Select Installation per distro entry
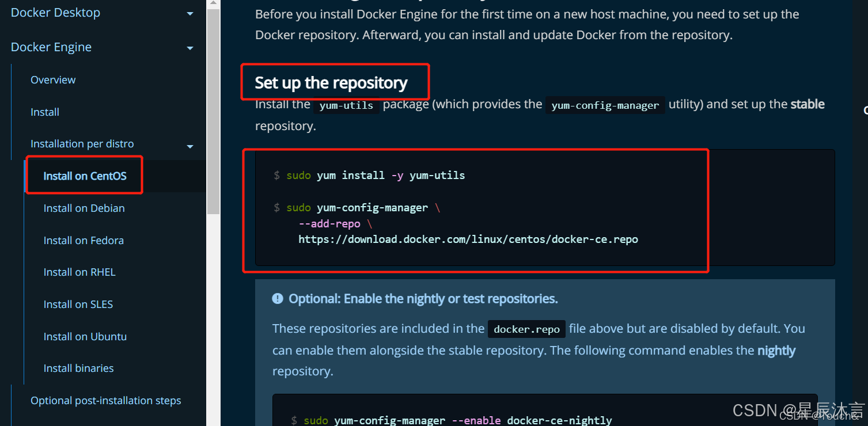This screenshot has height=426, width=868. pos(82,144)
